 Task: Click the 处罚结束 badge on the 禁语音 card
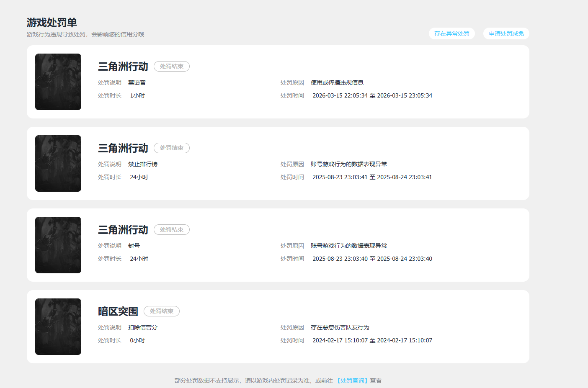tap(172, 66)
